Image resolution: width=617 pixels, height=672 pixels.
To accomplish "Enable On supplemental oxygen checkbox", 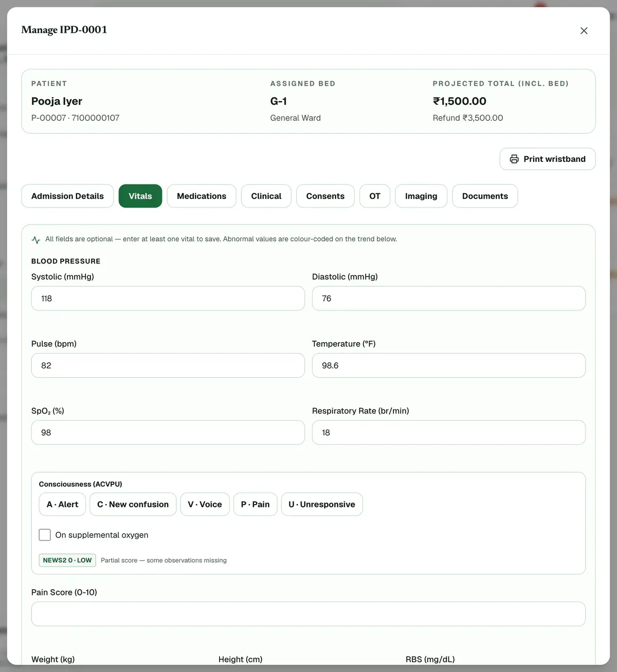I will coord(45,535).
